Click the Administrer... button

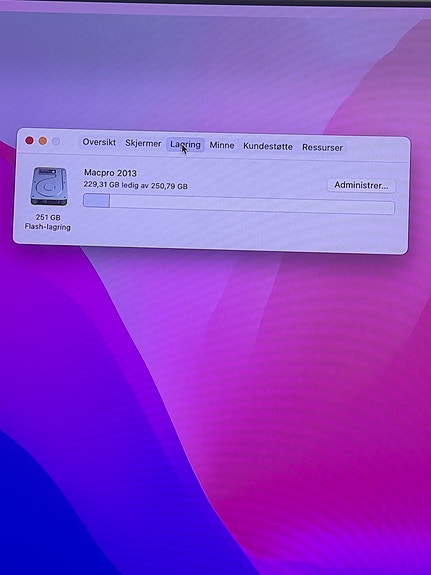coord(361,185)
